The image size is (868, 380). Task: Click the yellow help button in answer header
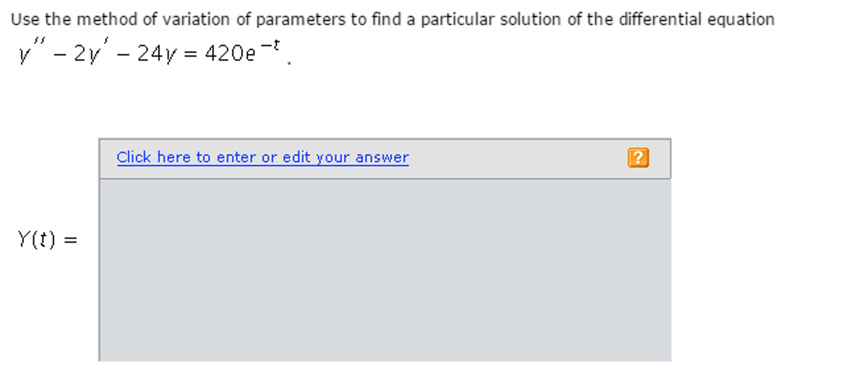click(639, 157)
